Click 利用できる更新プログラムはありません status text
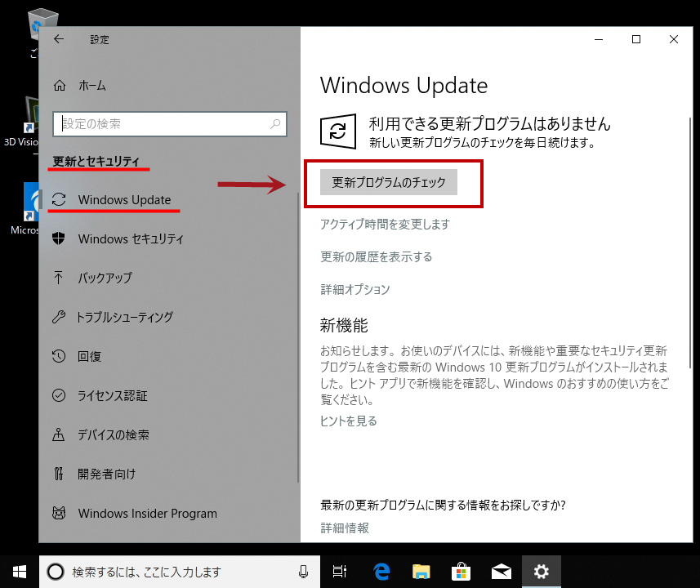 click(490, 123)
